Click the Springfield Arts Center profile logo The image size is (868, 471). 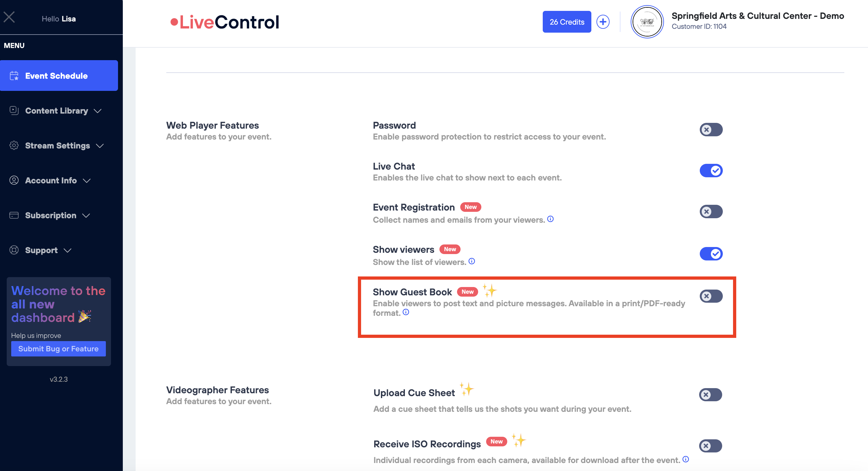coord(647,22)
